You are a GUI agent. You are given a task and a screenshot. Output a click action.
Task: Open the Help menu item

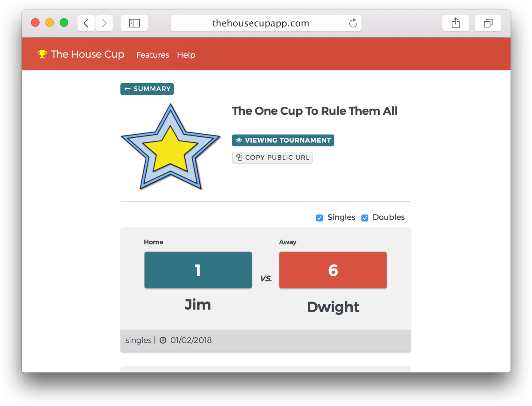(x=186, y=55)
